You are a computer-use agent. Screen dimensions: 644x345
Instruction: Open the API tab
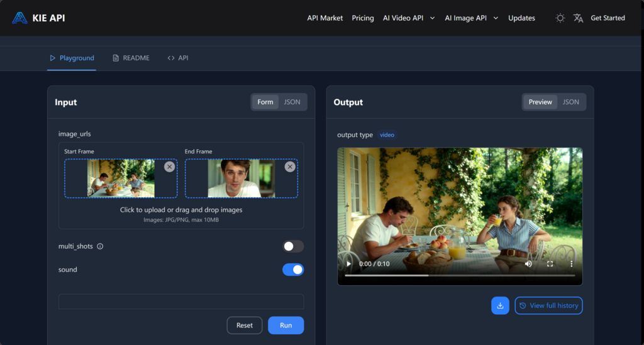178,58
